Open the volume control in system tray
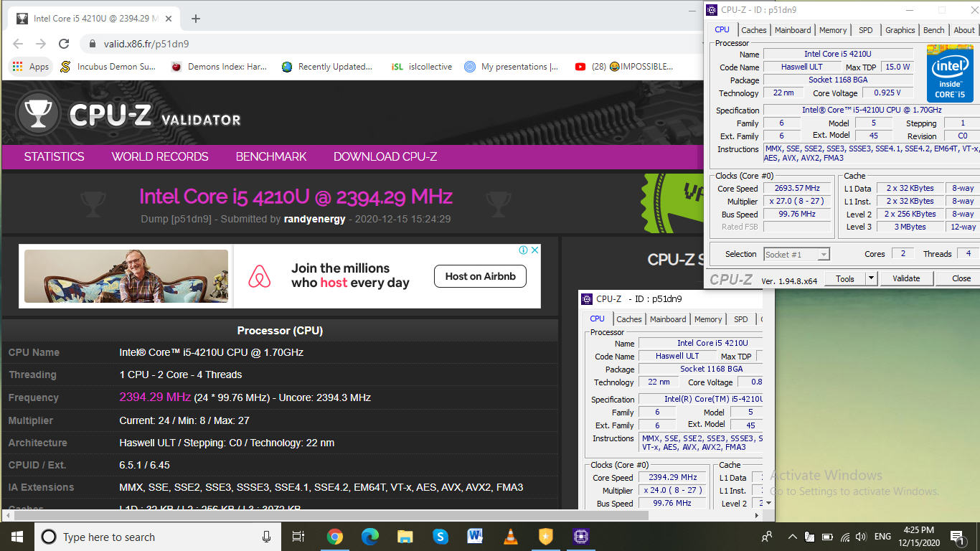This screenshot has width=980, height=551. 860,537
